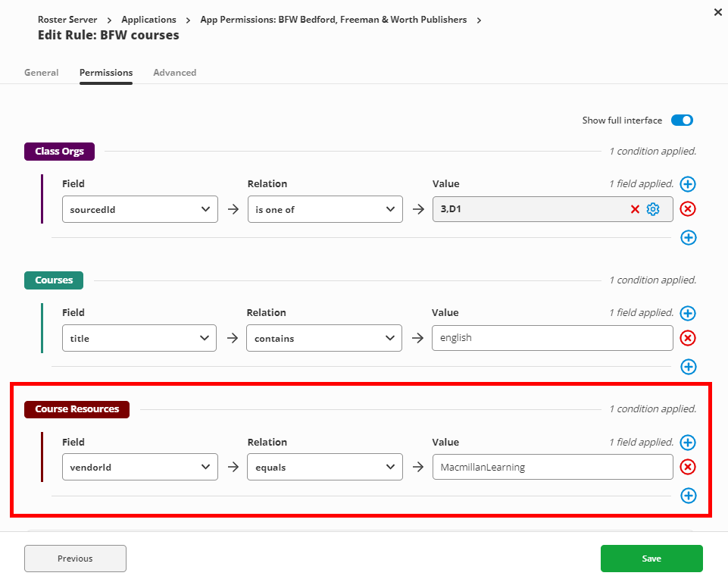Open settings gear on sourcedId value field
The image size is (728, 579).
pos(652,209)
